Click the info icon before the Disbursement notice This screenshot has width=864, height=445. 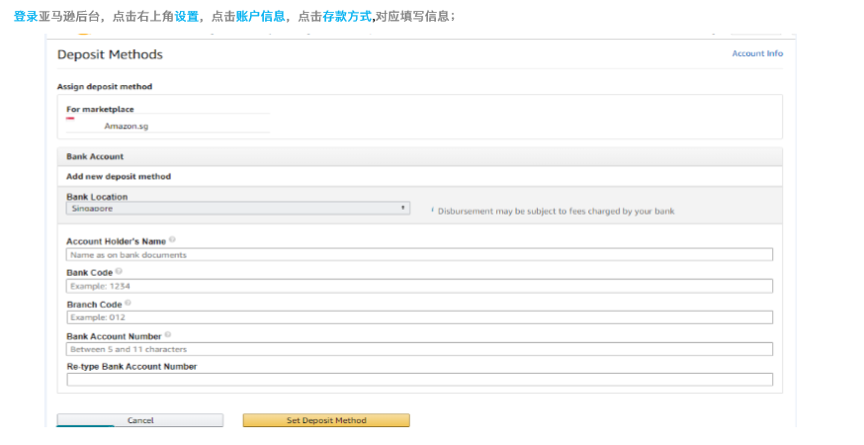coord(432,210)
